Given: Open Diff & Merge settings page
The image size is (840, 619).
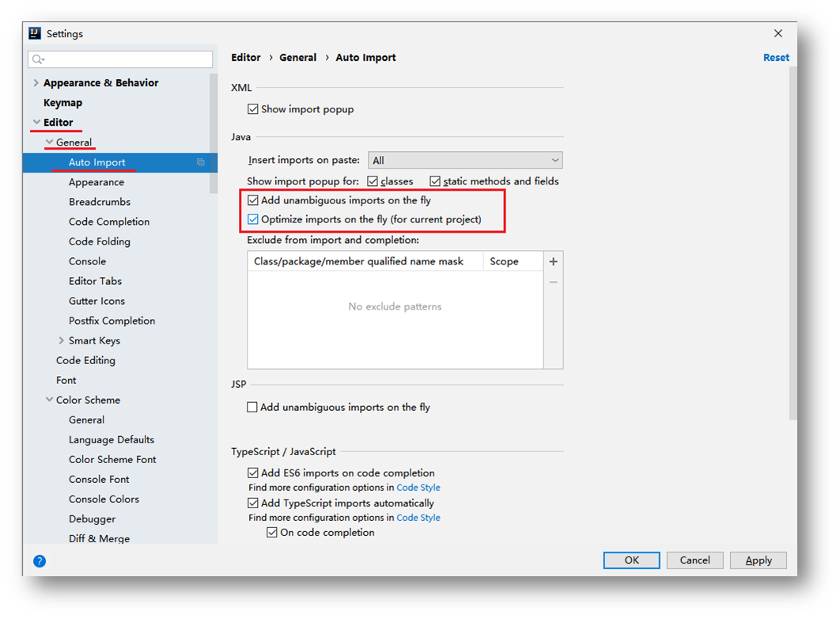Looking at the screenshot, I should [99, 538].
